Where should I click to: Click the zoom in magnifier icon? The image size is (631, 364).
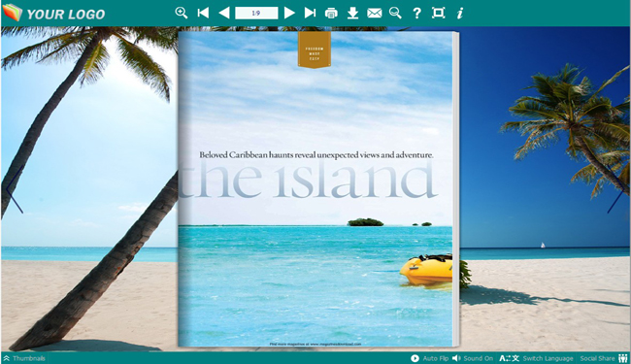[x=182, y=13]
